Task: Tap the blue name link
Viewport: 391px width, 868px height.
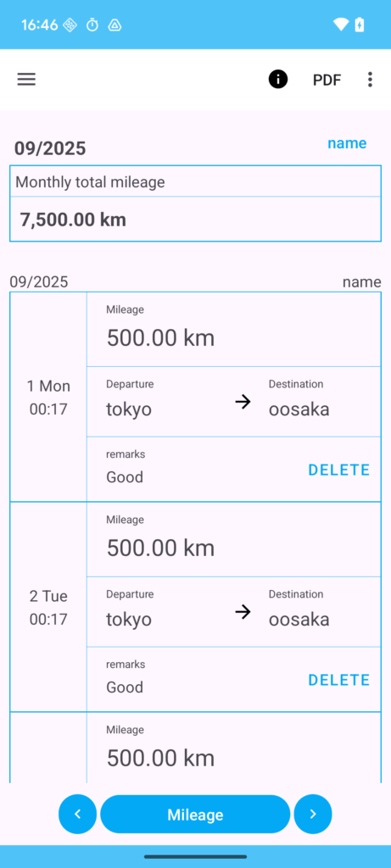Action: (x=347, y=143)
